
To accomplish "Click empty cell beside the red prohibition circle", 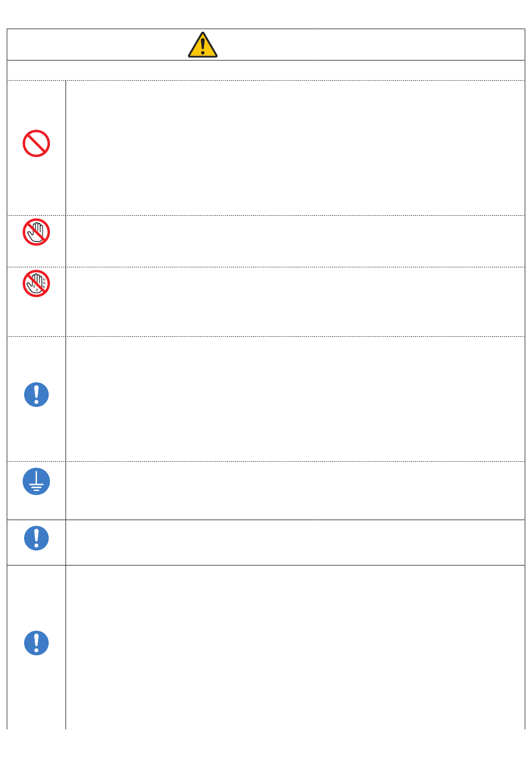I will pos(295,148).
